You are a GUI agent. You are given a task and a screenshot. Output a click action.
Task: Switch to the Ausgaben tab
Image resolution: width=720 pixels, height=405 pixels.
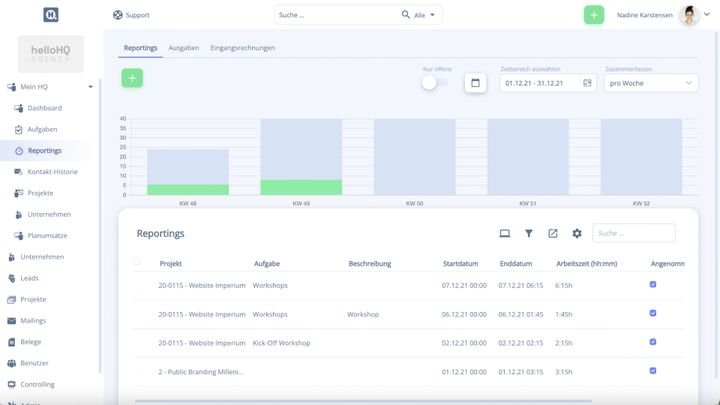pyautogui.click(x=184, y=48)
